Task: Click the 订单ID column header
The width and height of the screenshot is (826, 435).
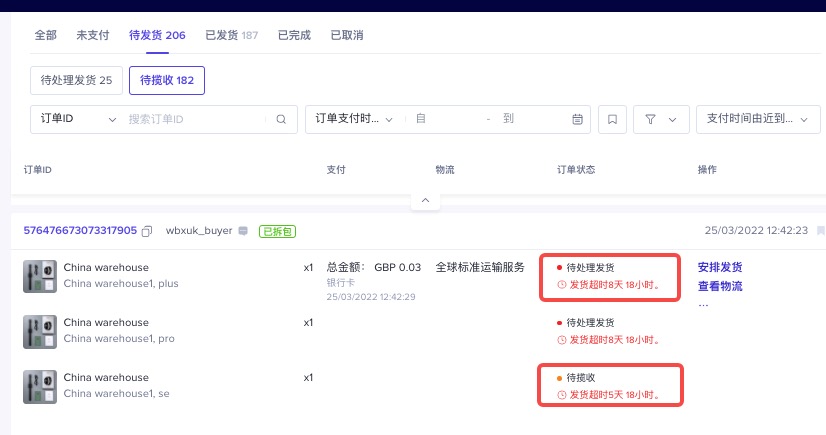Action: pyautogui.click(x=37, y=170)
